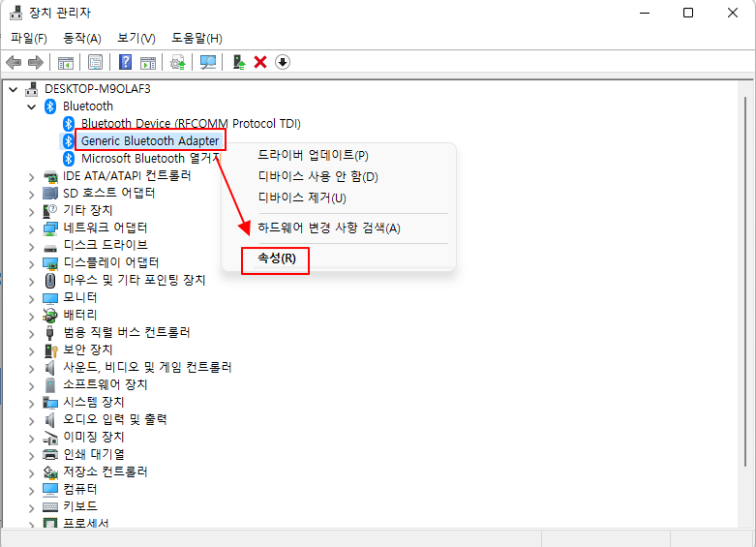Choose 디바이스 사용 안 함(D) from context menu
This screenshot has width=756, height=547.
318,176
